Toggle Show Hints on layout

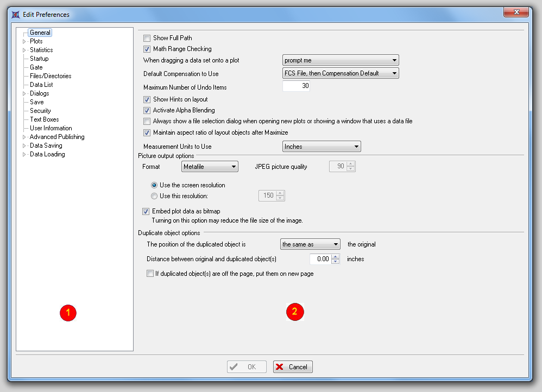[147, 99]
